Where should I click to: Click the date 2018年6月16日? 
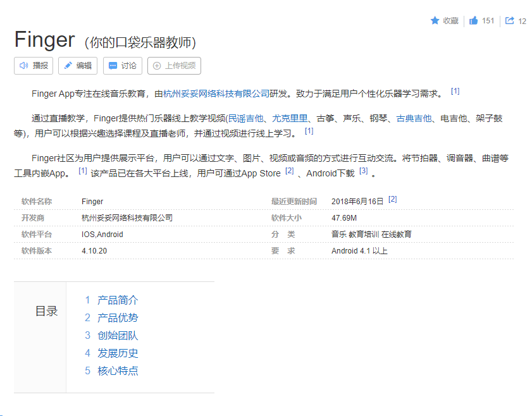pyautogui.click(x=357, y=202)
